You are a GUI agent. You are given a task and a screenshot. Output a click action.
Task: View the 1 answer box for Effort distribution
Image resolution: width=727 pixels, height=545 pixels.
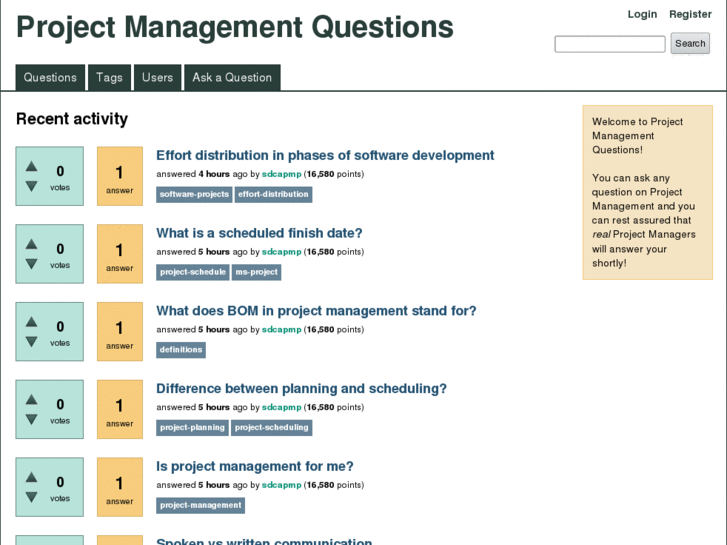[120, 177]
